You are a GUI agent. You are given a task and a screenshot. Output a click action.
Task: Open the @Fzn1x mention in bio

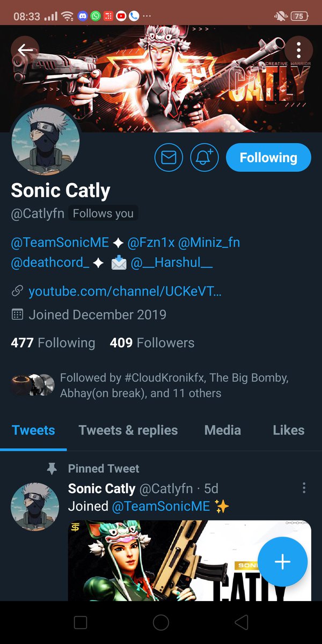click(151, 243)
